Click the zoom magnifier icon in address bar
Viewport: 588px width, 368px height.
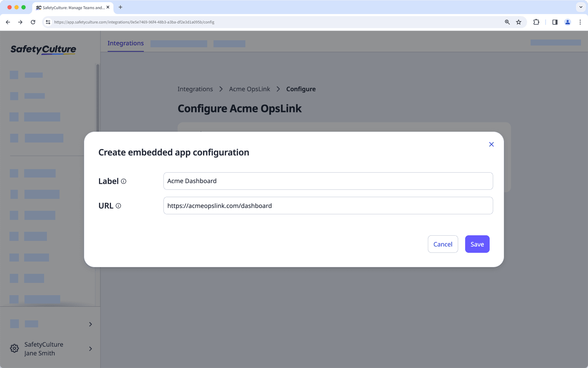[507, 22]
